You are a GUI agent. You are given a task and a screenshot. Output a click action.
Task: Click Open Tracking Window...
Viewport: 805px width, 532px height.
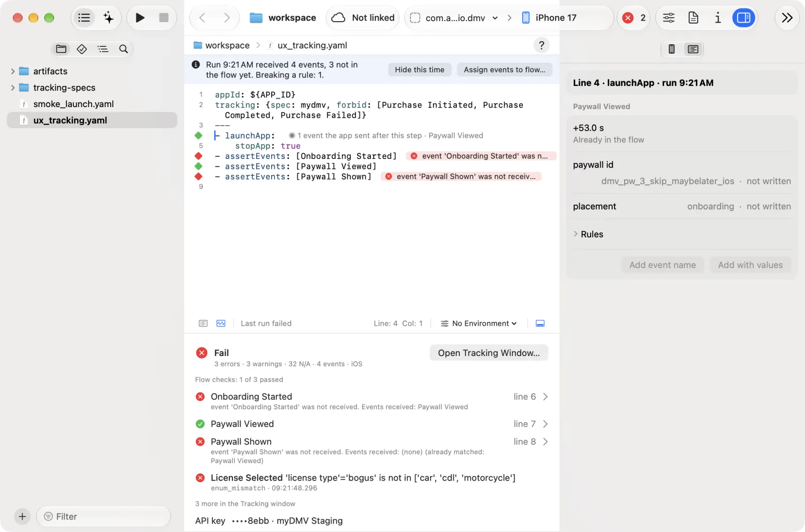pyautogui.click(x=489, y=353)
